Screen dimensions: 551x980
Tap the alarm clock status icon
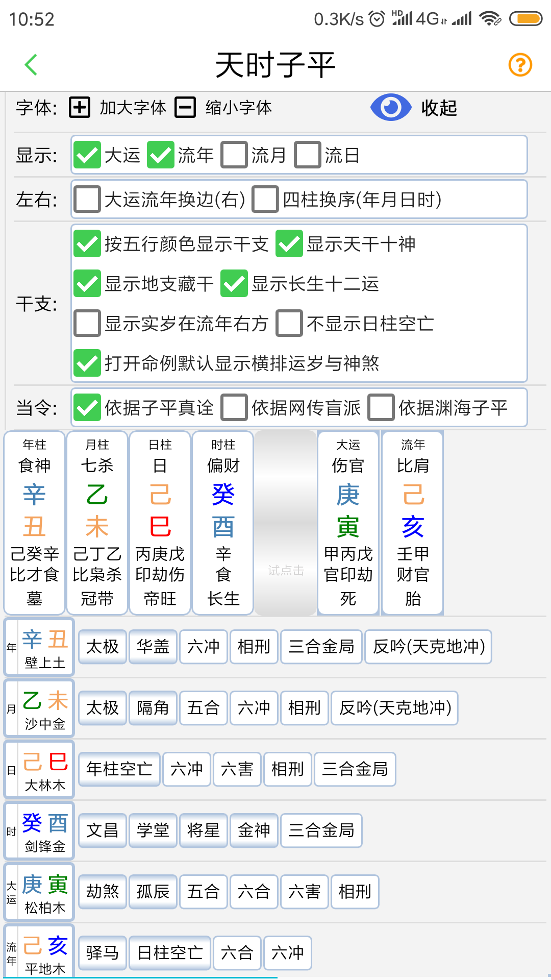tap(377, 19)
